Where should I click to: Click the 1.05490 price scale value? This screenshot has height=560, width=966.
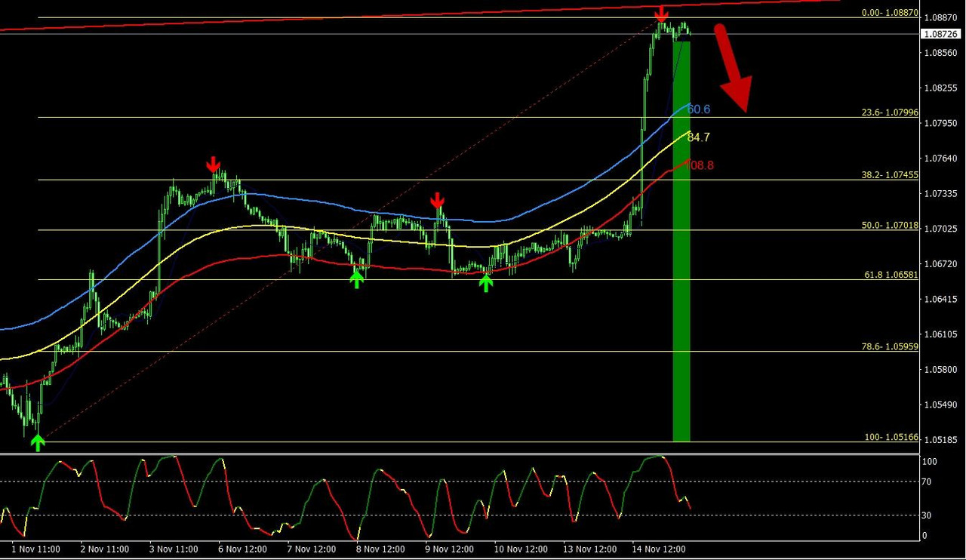[x=940, y=405]
